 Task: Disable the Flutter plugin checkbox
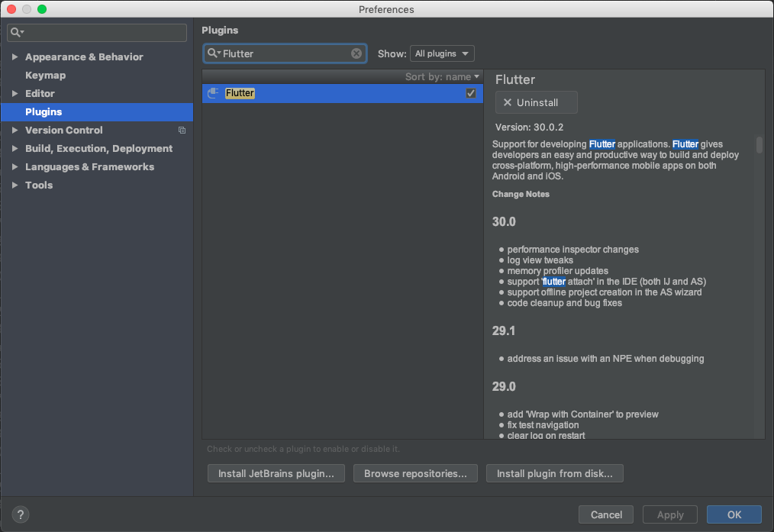click(x=470, y=93)
